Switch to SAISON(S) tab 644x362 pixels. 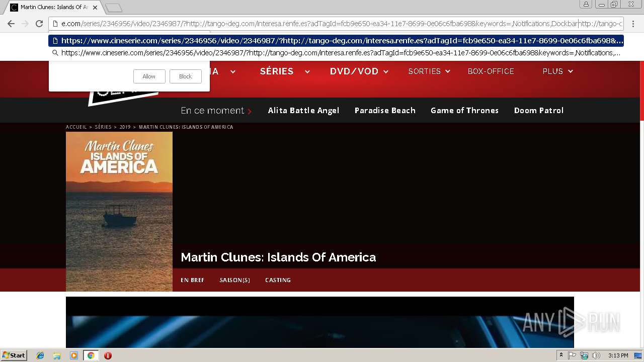coord(234,280)
